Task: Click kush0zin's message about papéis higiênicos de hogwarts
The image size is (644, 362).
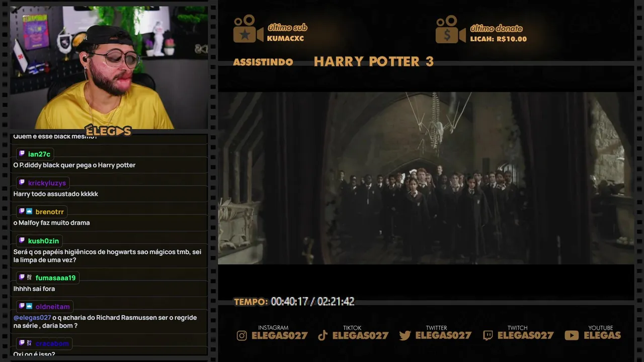Action: point(107,256)
